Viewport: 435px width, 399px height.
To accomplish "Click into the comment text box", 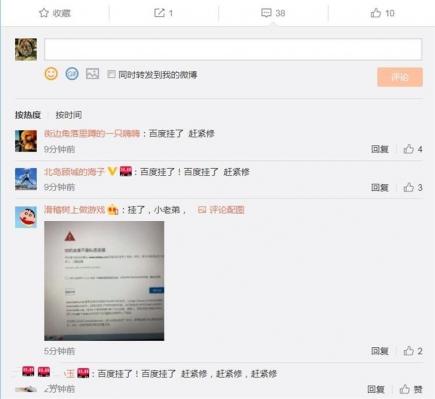I will click(x=233, y=49).
